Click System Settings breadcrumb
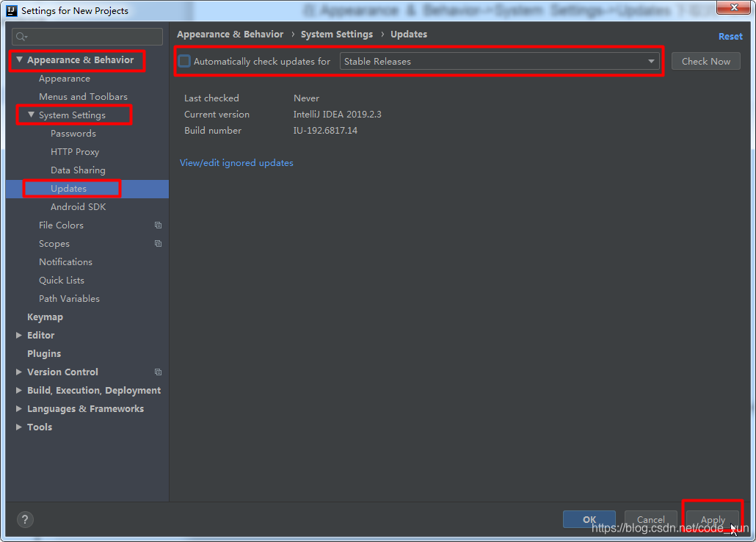Image resolution: width=756 pixels, height=542 pixels. tap(337, 35)
